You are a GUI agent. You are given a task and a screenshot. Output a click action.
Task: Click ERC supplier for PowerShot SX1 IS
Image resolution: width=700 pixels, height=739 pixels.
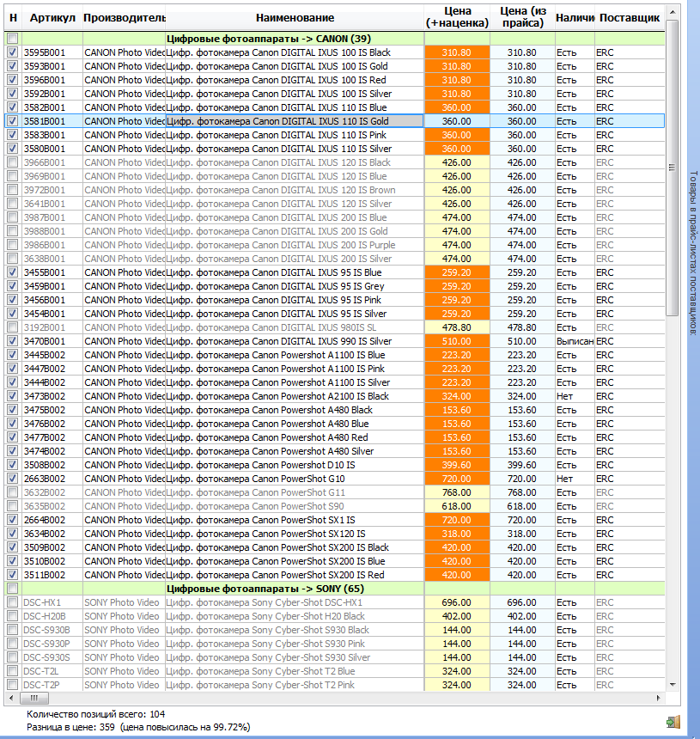point(630,520)
